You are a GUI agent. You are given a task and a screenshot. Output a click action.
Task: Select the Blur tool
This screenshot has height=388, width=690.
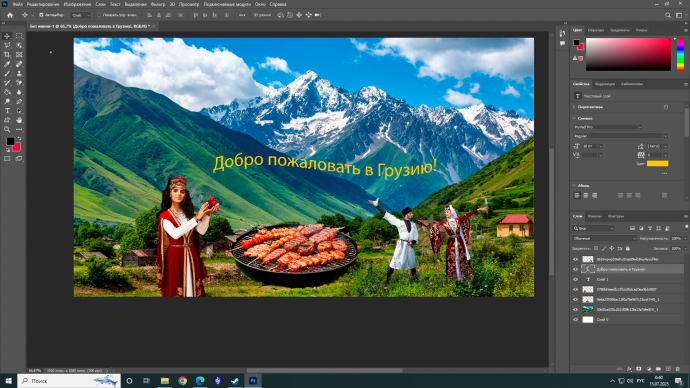(19, 92)
